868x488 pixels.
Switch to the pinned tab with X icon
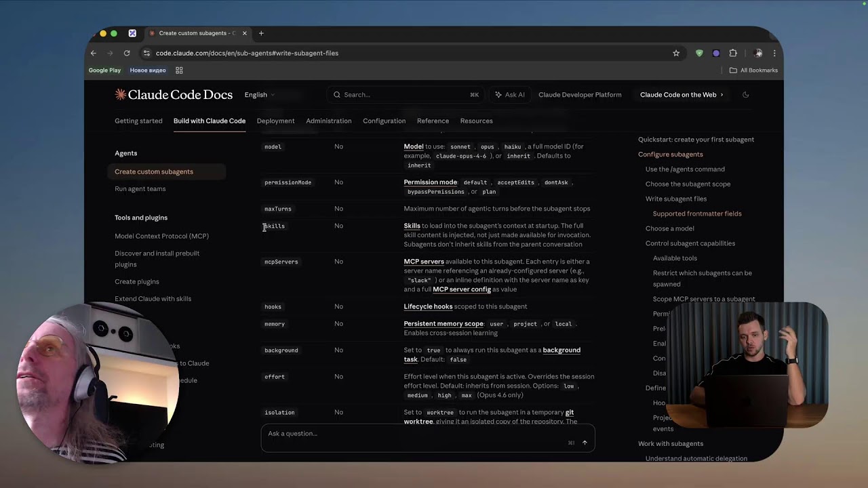tap(132, 33)
